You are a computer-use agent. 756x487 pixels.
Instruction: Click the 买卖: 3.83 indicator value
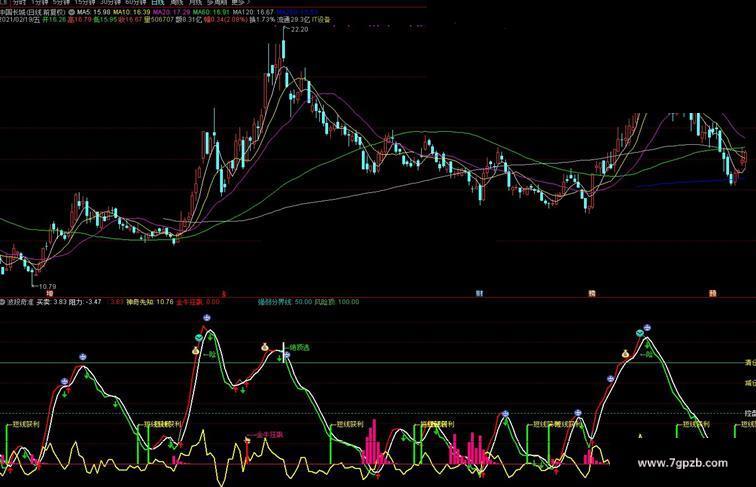click(x=52, y=302)
